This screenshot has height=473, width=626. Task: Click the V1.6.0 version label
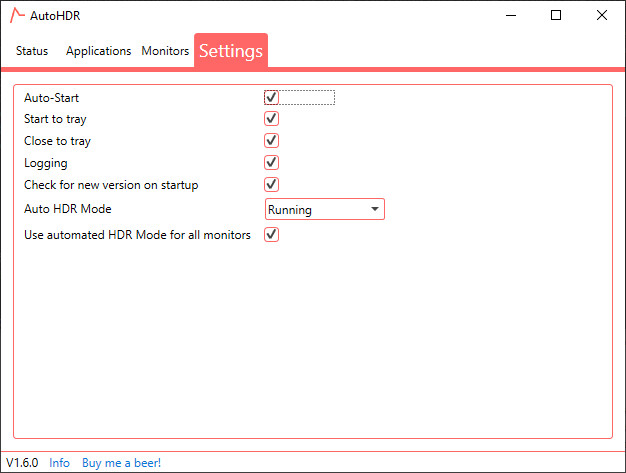[x=22, y=463]
